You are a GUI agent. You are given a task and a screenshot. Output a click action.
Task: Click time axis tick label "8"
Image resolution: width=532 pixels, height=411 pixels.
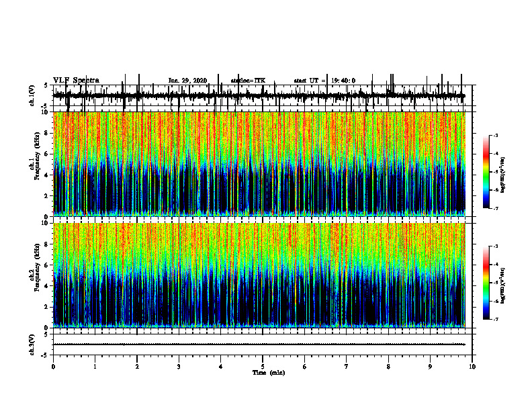388,367
